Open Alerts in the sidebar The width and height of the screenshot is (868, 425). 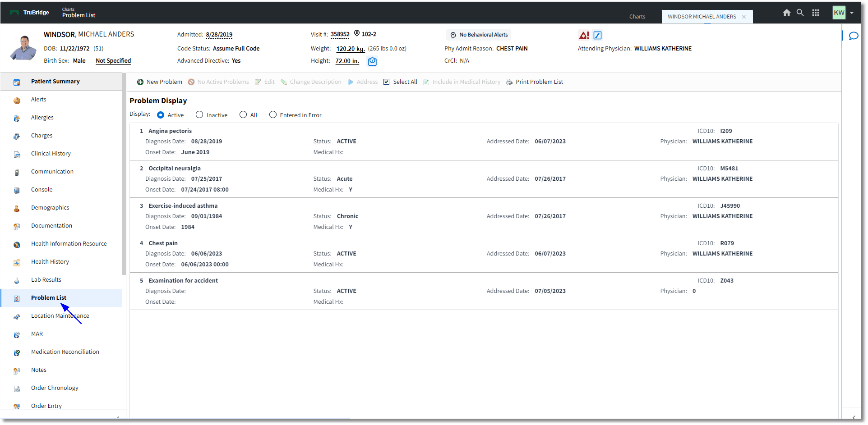pyautogui.click(x=61, y=100)
